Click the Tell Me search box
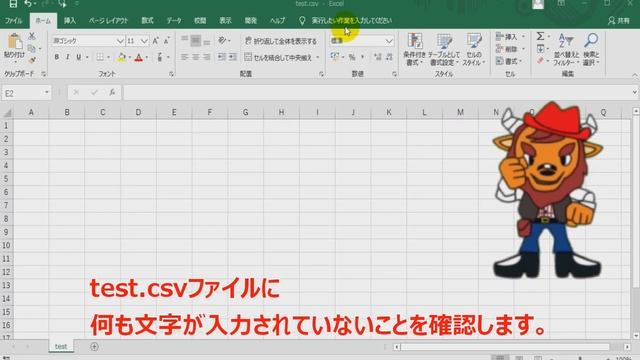 346,20
